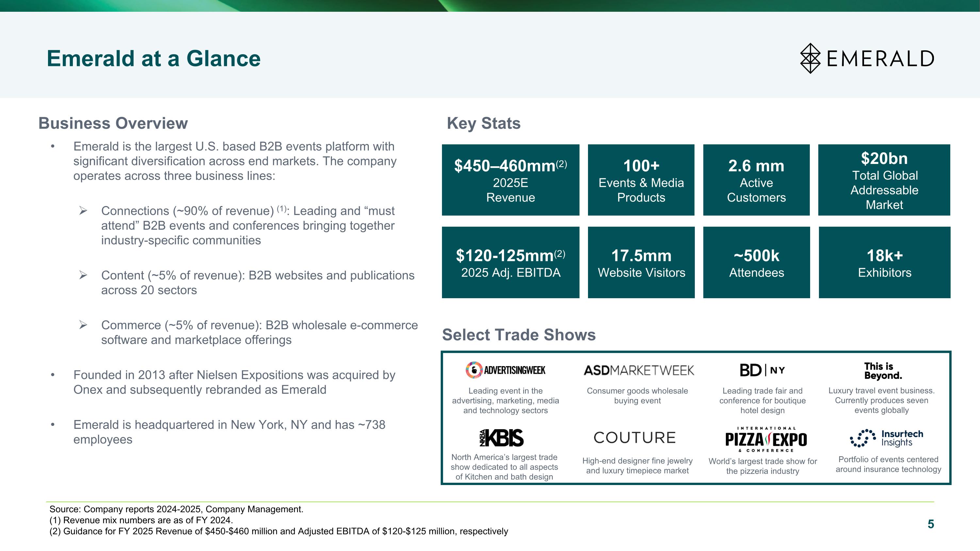This screenshot has width=980, height=551.
Task: Select the $120-125mm 2025 Adj. EBITDA tile
Action: click(510, 262)
